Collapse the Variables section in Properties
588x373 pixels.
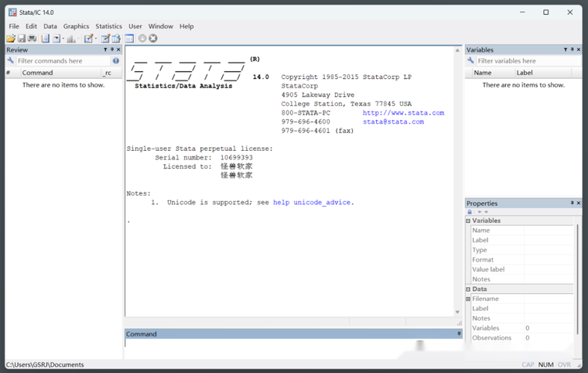click(468, 221)
